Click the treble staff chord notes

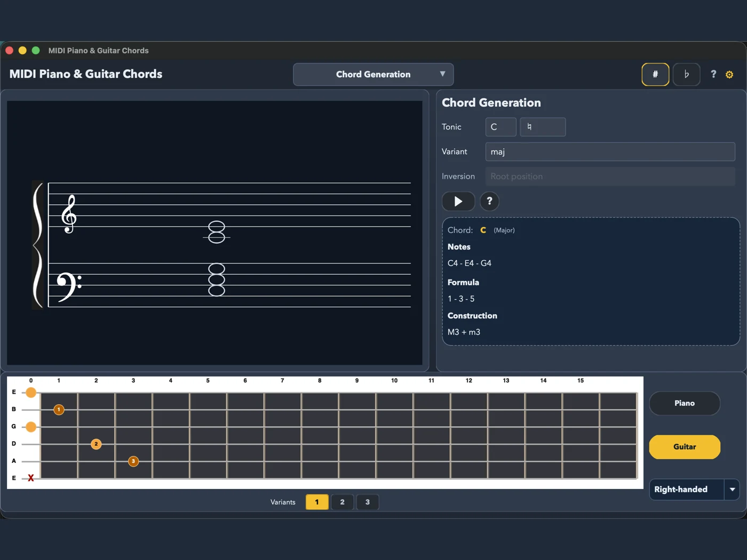click(217, 232)
